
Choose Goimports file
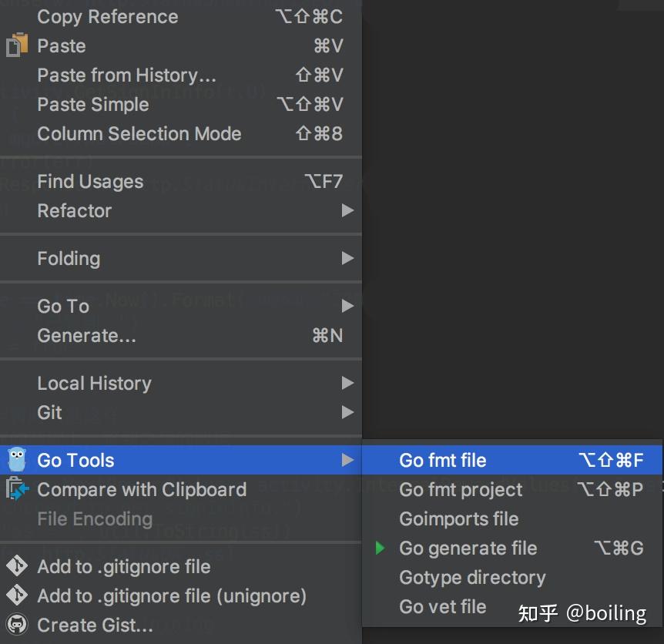tap(458, 519)
